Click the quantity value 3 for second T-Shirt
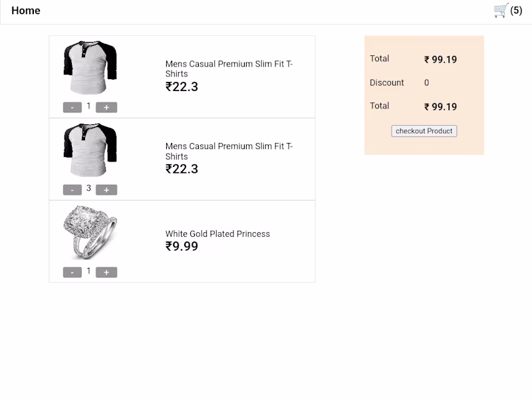This screenshot has height=399, width=532. point(89,189)
